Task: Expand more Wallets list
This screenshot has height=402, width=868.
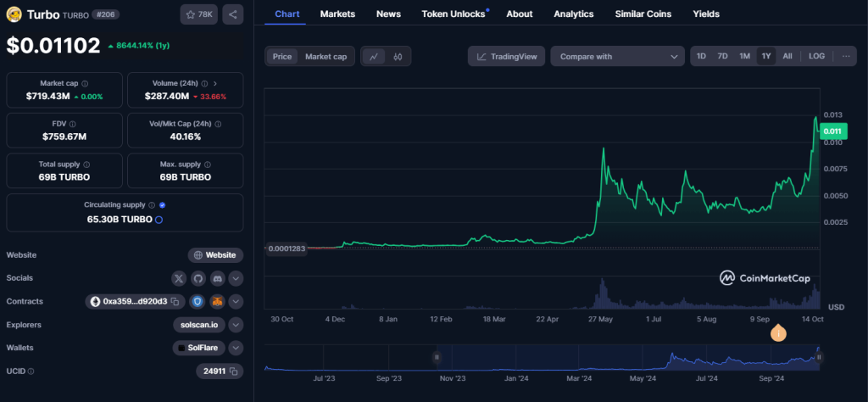Action: tap(236, 348)
